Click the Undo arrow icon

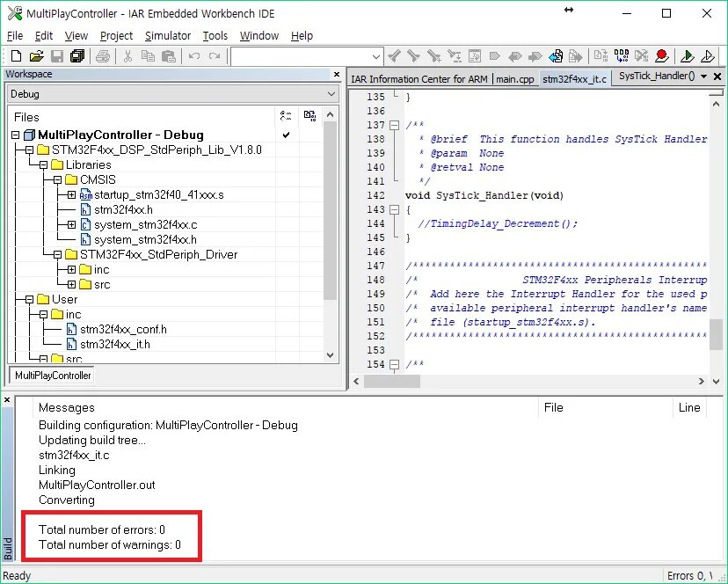click(194, 56)
